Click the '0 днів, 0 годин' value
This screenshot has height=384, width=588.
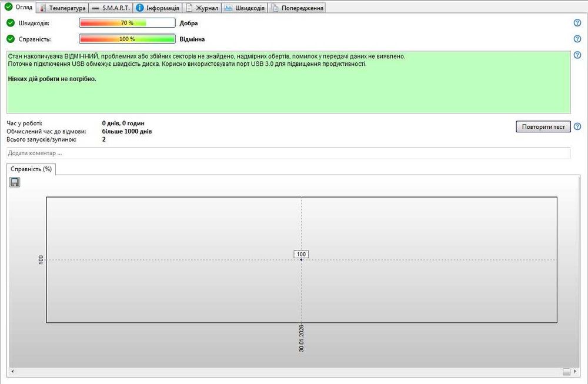coord(123,123)
